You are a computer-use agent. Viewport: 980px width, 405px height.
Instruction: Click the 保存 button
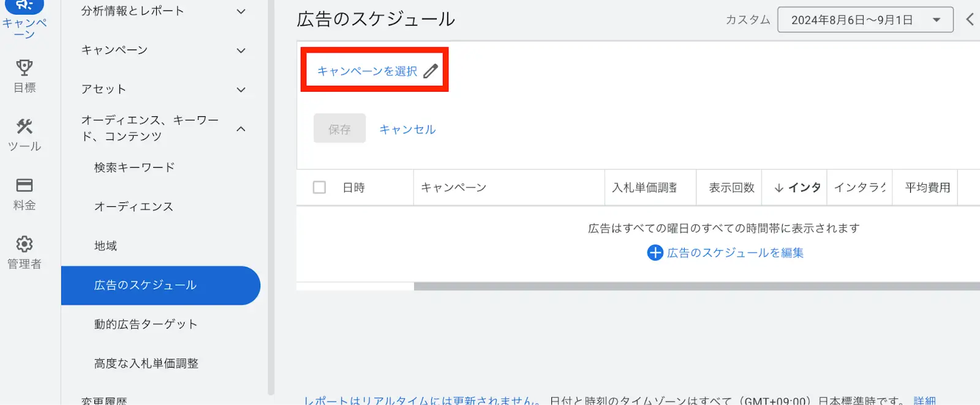point(339,128)
